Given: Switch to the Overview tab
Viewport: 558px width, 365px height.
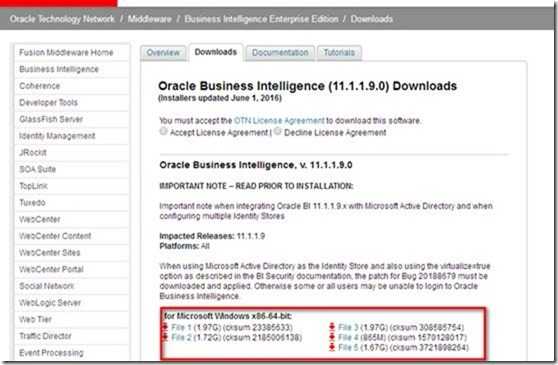Looking at the screenshot, I should pos(163,53).
